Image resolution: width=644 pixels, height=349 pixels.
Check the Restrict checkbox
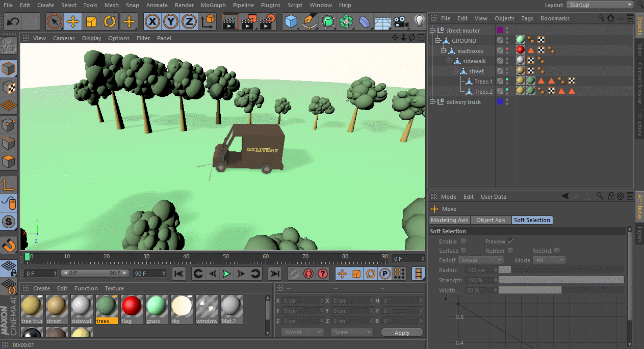tap(557, 251)
